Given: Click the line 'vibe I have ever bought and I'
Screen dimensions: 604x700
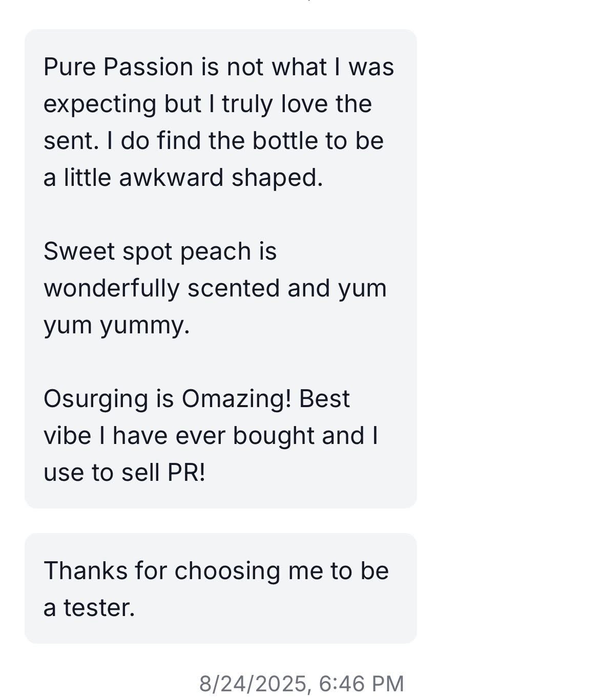Looking at the screenshot, I should coord(211,435).
